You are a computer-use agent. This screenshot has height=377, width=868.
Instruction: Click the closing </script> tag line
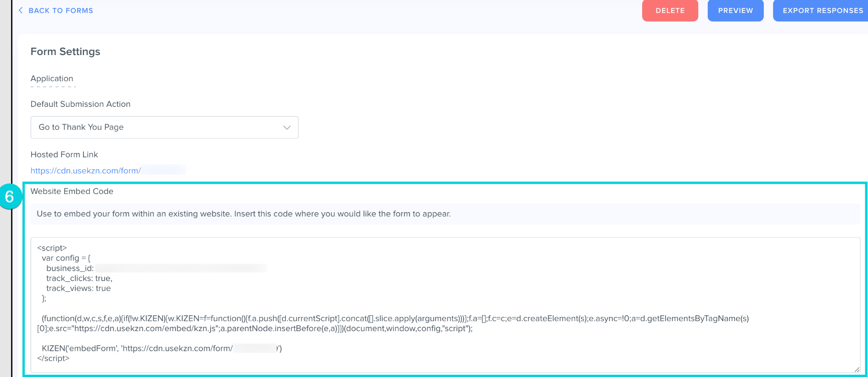click(x=53, y=358)
